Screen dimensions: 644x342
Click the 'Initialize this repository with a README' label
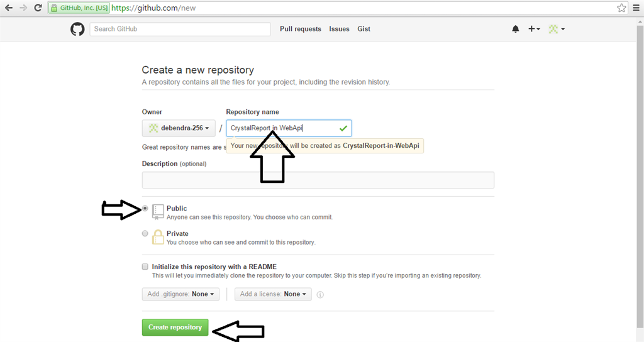[x=214, y=267]
